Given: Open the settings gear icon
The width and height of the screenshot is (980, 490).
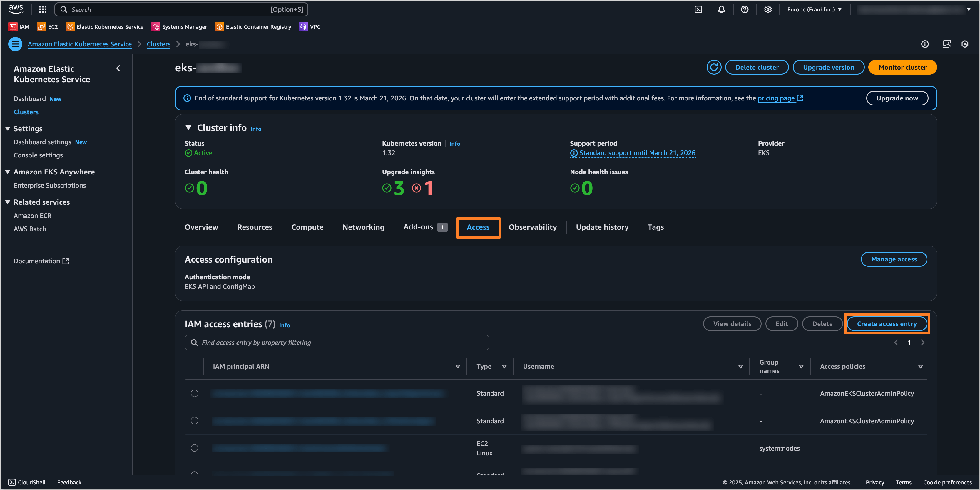Looking at the screenshot, I should point(768,9).
